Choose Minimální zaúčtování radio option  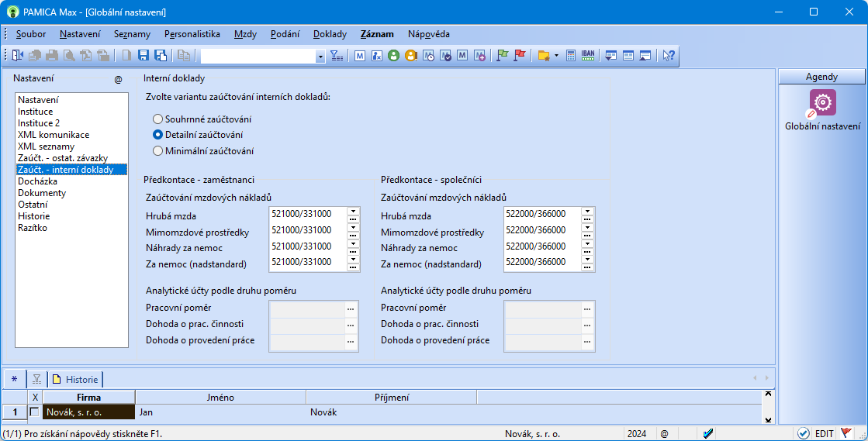click(157, 151)
